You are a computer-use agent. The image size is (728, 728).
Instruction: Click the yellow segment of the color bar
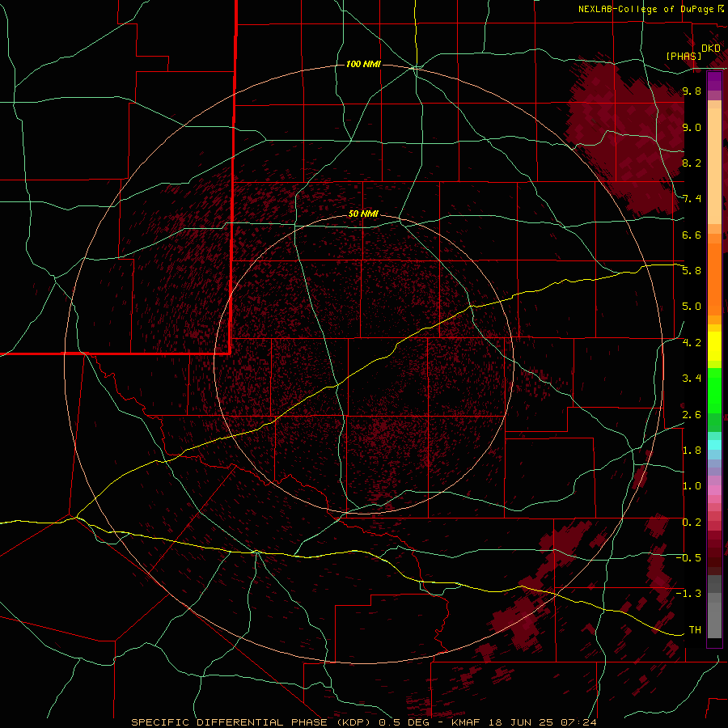tap(714, 346)
